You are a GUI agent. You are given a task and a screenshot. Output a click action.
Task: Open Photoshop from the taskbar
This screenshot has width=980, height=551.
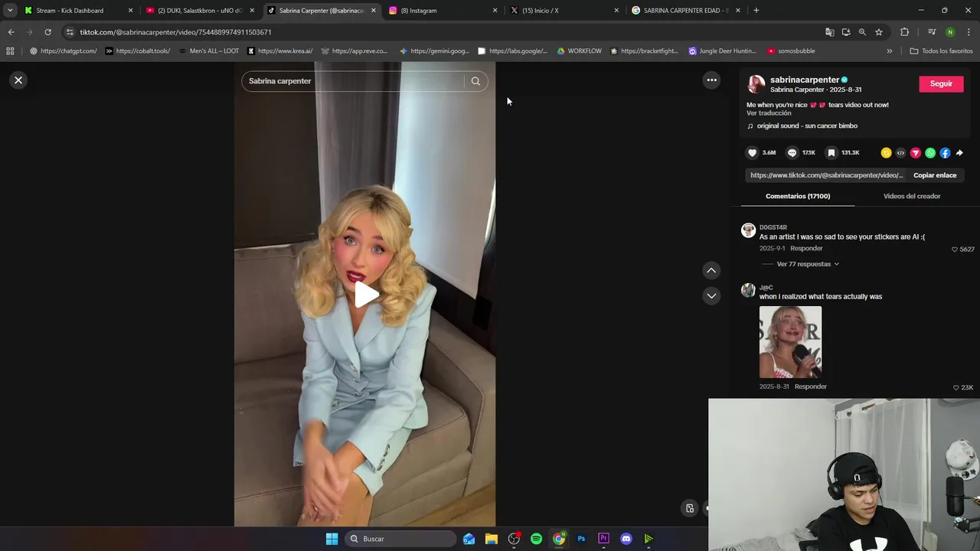point(581,539)
